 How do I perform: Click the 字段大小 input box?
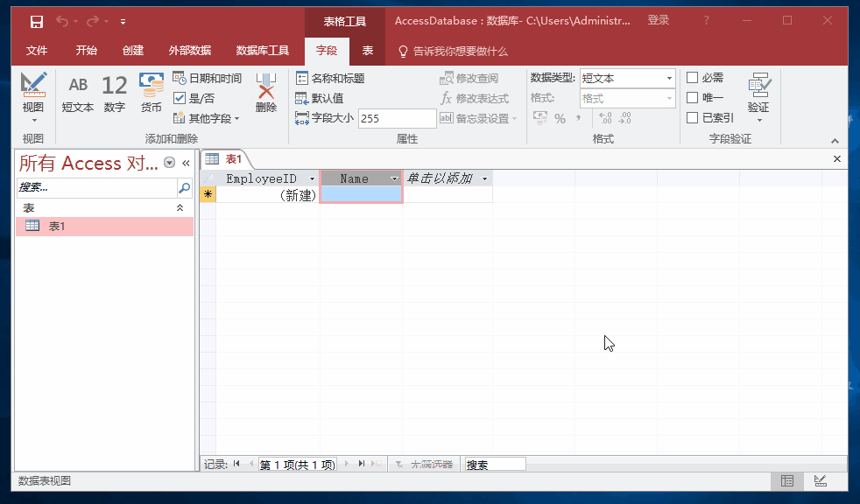tap(396, 118)
